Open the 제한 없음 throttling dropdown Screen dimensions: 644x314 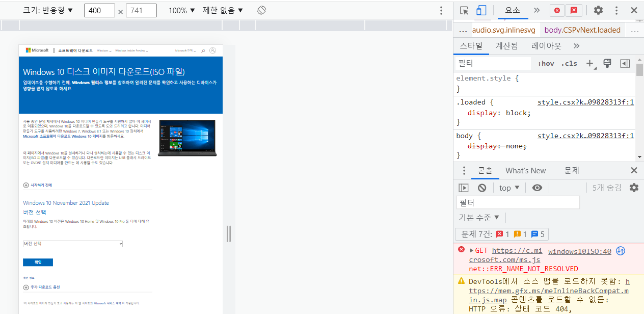223,10
